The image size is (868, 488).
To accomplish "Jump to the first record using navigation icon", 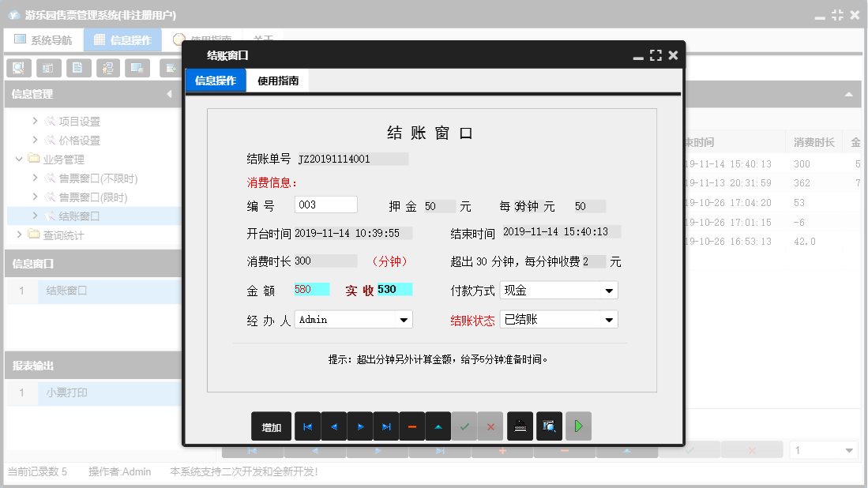I will (307, 426).
